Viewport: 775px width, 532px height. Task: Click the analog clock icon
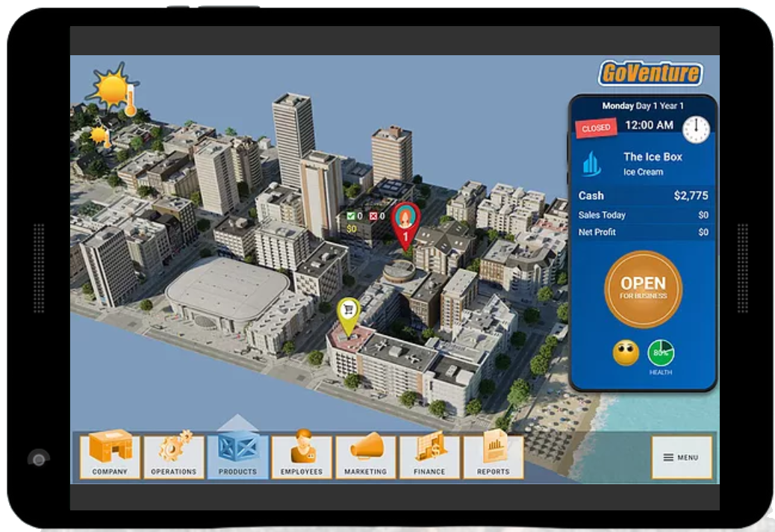[696, 129]
